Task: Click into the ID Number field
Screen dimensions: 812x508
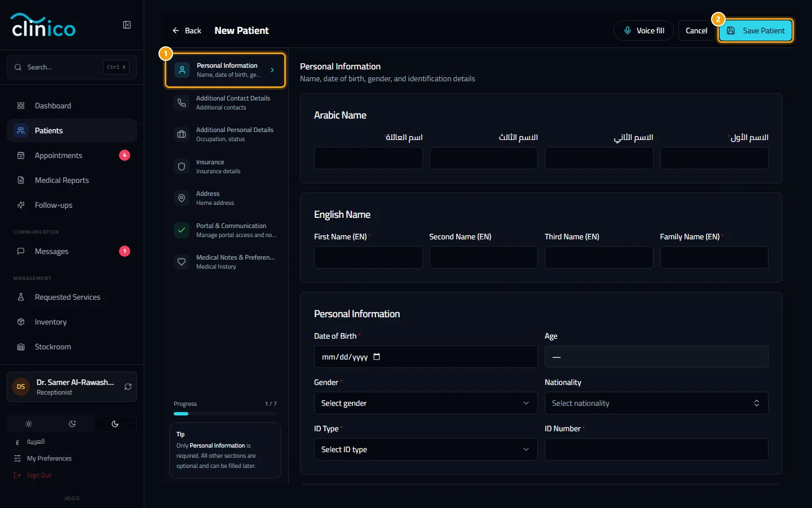Action: tap(656, 449)
